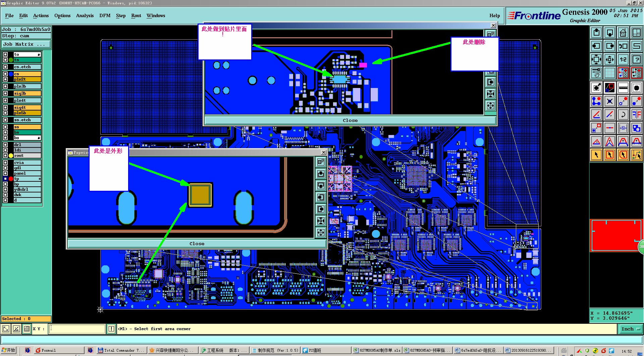Click Close in the upper popview window

click(350, 121)
